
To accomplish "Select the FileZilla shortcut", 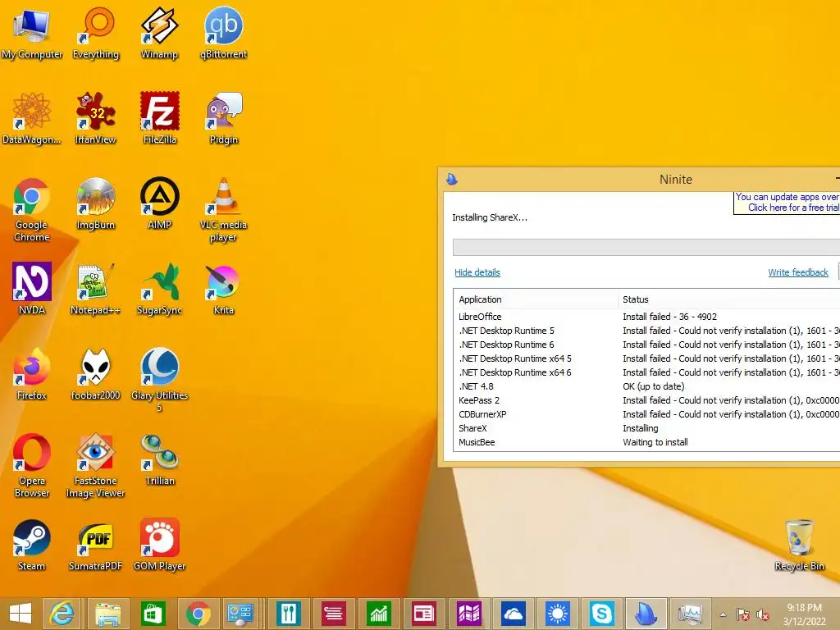I will click(x=160, y=118).
